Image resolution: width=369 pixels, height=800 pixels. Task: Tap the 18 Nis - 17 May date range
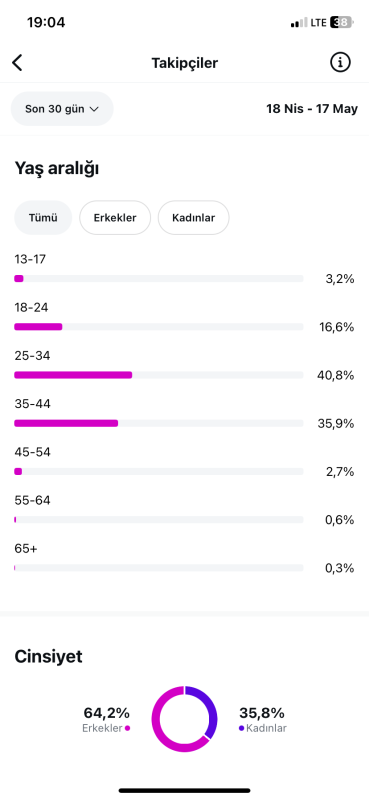pyautogui.click(x=312, y=109)
